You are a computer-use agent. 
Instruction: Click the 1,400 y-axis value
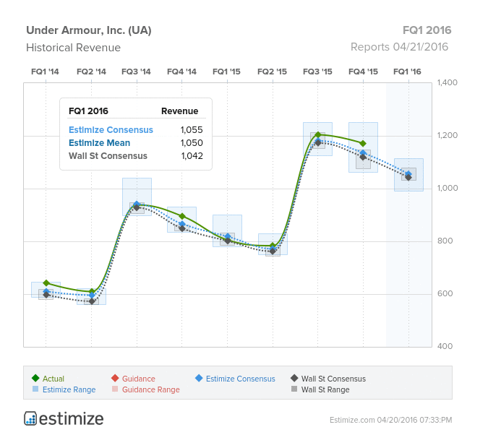(448, 83)
